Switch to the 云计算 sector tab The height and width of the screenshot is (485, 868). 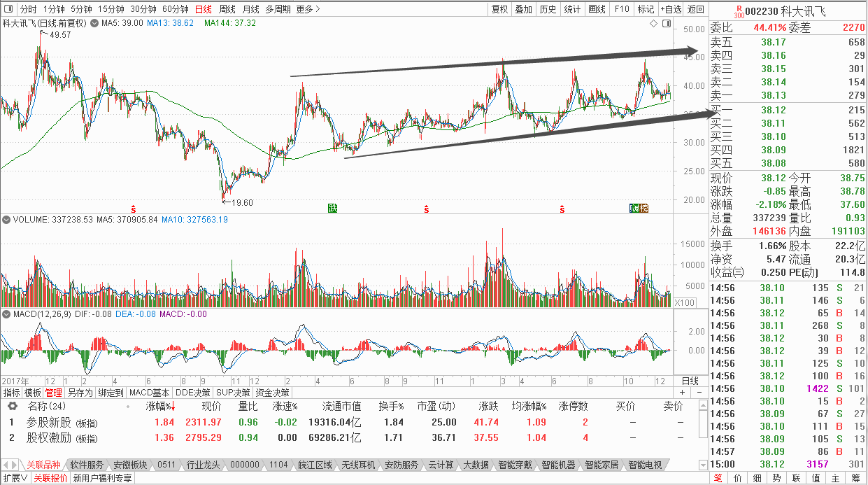(441, 465)
